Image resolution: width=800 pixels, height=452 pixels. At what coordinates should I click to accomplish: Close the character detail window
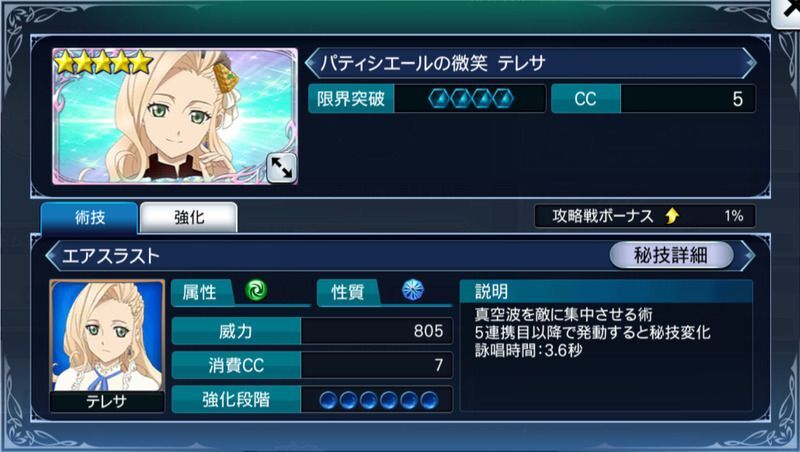(x=787, y=12)
